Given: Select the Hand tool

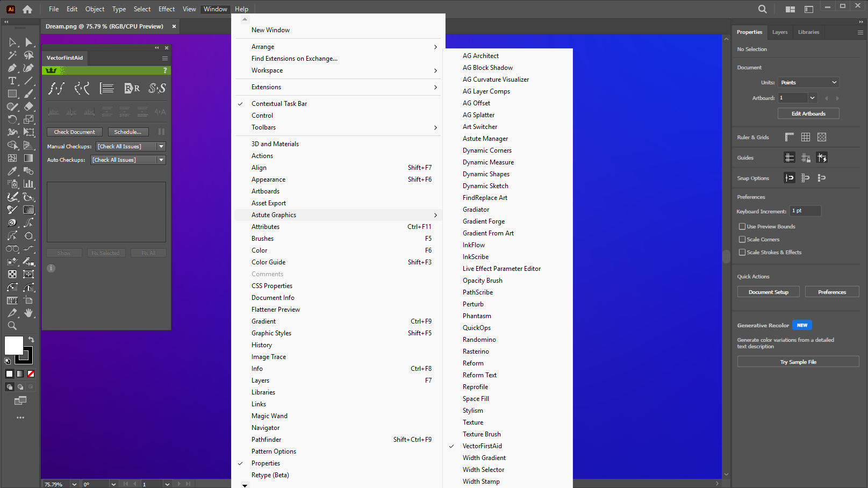Looking at the screenshot, I should click(x=29, y=313).
